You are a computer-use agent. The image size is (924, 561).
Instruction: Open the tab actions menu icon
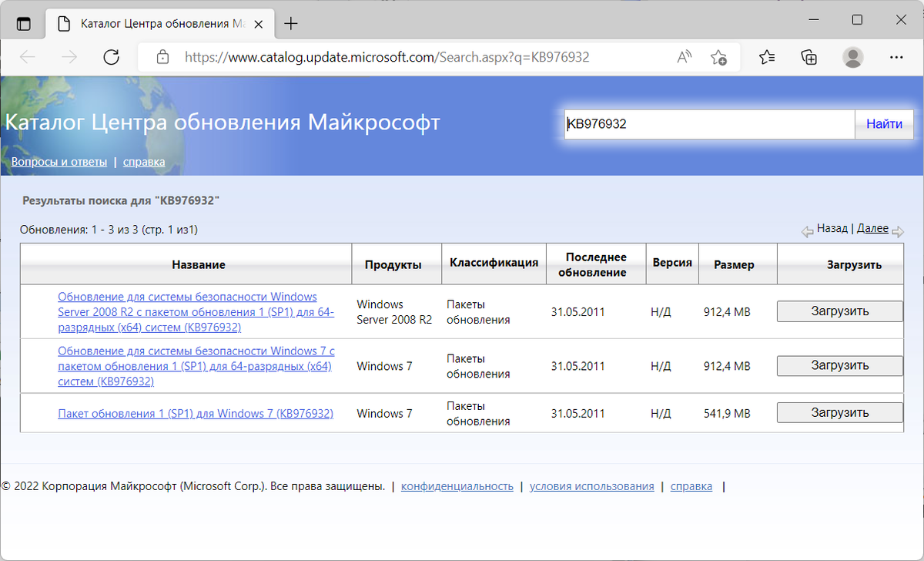(x=24, y=23)
